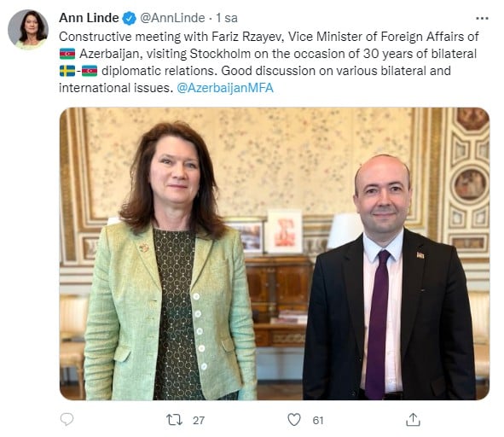Screen dimensions: 504x437
Task: Like the tweet with the heart icon
Action: tap(293, 420)
